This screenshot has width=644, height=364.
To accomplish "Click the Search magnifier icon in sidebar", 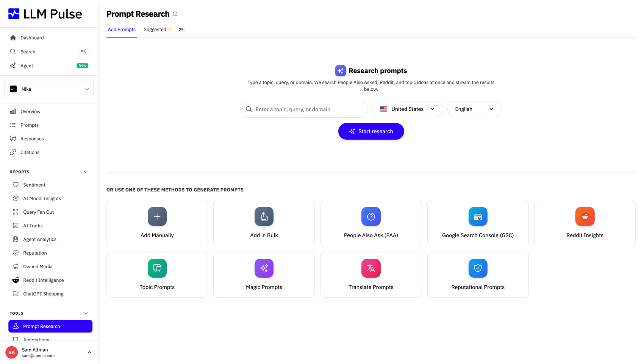I will [x=13, y=51].
